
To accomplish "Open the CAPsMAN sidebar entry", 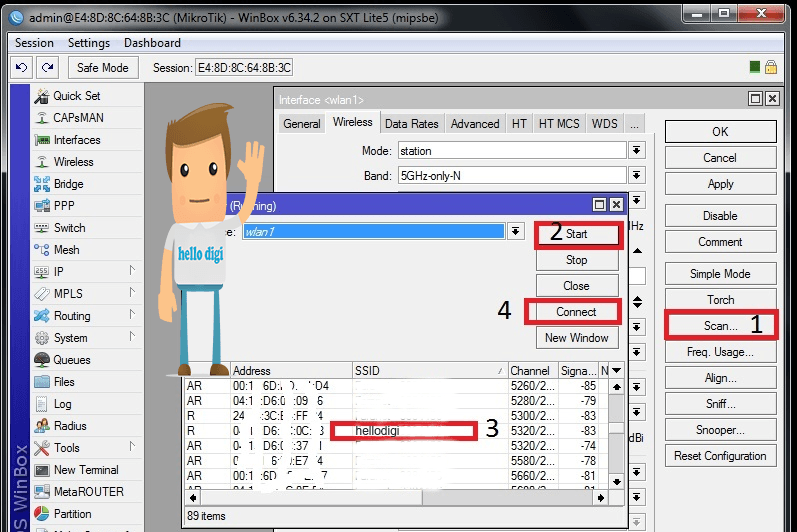I will (x=87, y=117).
